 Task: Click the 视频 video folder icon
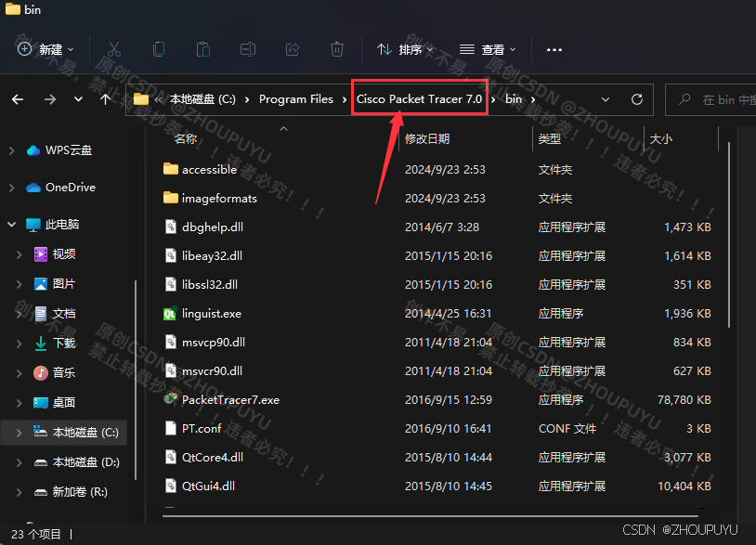pyautogui.click(x=41, y=254)
